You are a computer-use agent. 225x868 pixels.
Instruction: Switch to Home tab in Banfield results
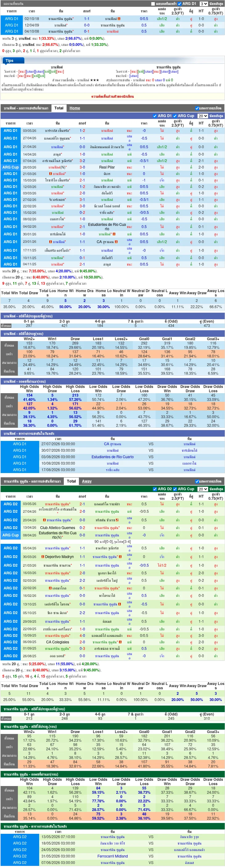[x=75, y=108]
